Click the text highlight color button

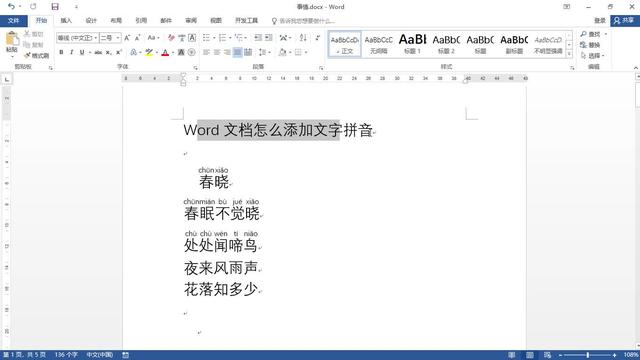coord(149,52)
